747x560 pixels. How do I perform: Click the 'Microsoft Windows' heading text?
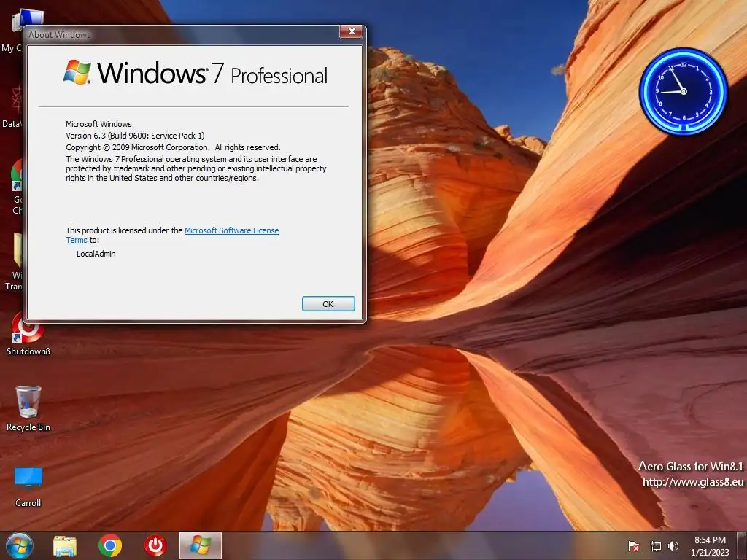pos(98,124)
